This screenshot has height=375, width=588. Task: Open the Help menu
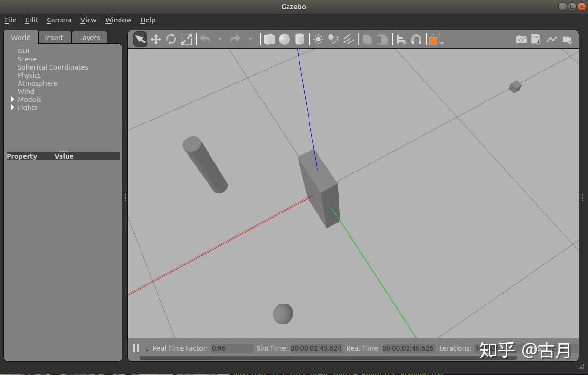tap(148, 20)
